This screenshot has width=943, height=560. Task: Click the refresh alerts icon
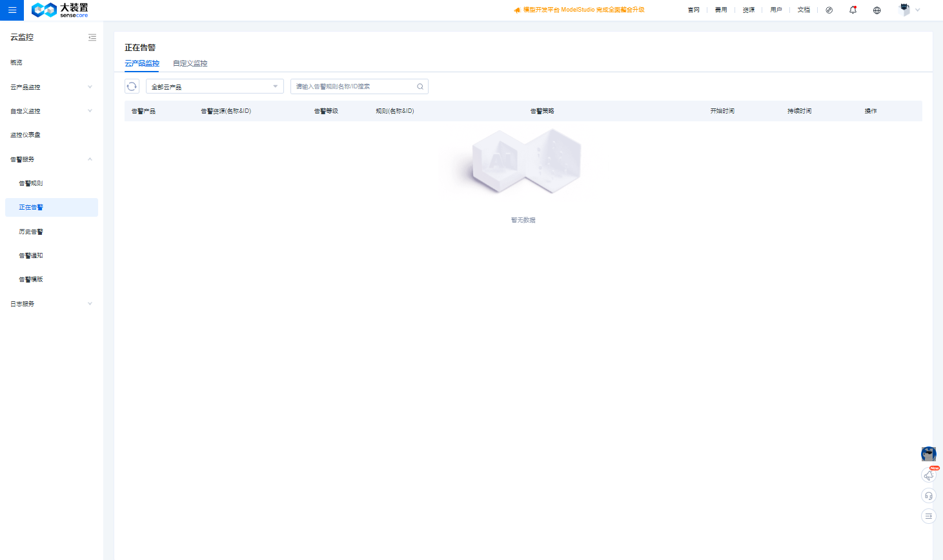[x=132, y=86]
